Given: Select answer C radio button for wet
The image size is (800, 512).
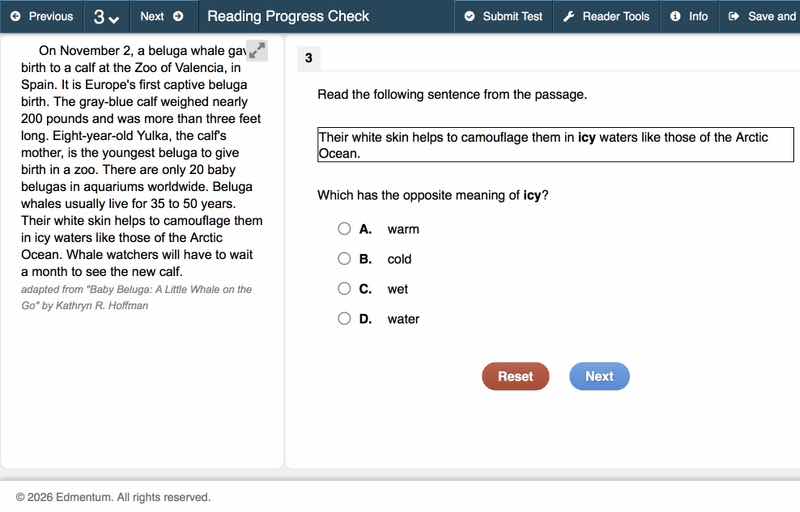Looking at the screenshot, I should [x=344, y=289].
